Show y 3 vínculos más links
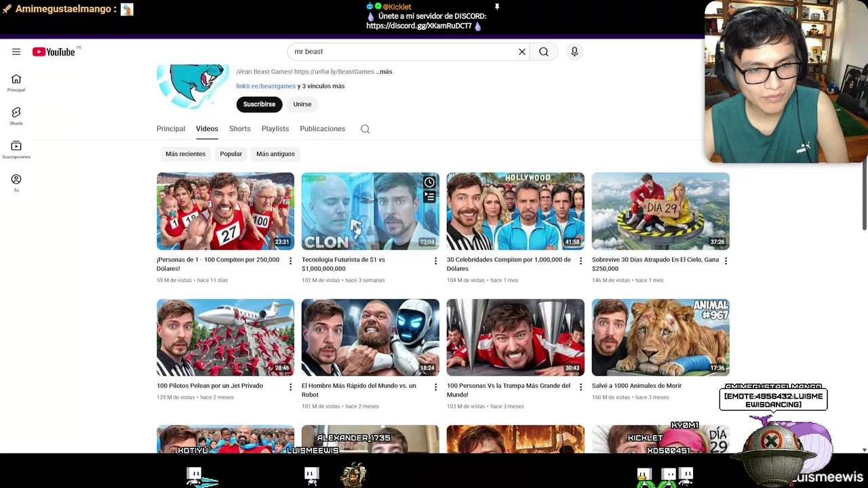Viewport: 868px width, 488px height. (321, 86)
